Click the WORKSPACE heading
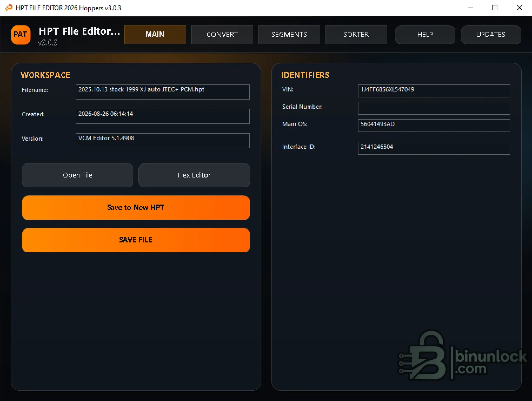The height and width of the screenshot is (401, 532). coord(45,75)
